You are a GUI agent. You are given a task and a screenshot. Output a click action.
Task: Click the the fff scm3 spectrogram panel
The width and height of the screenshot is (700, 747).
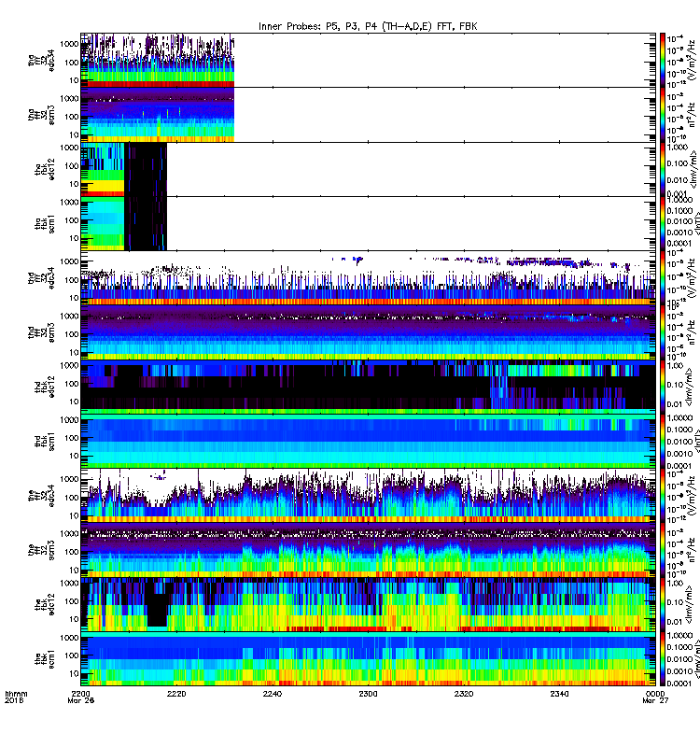pos(368,550)
